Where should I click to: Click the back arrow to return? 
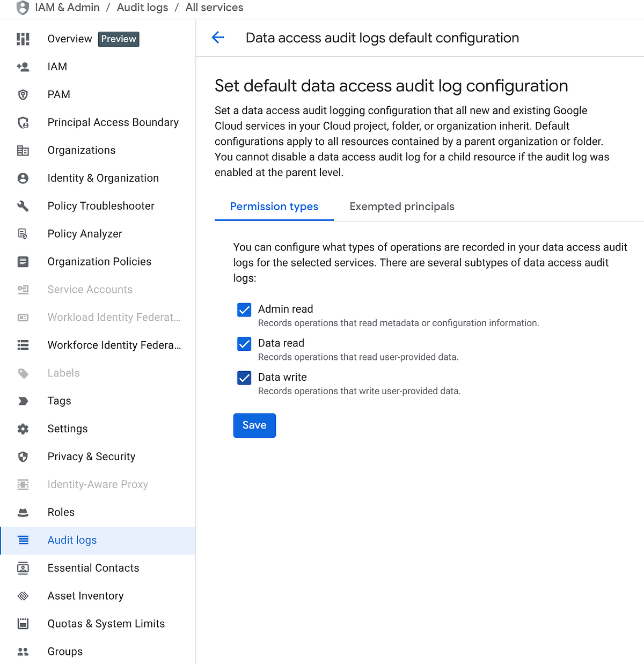click(x=217, y=38)
